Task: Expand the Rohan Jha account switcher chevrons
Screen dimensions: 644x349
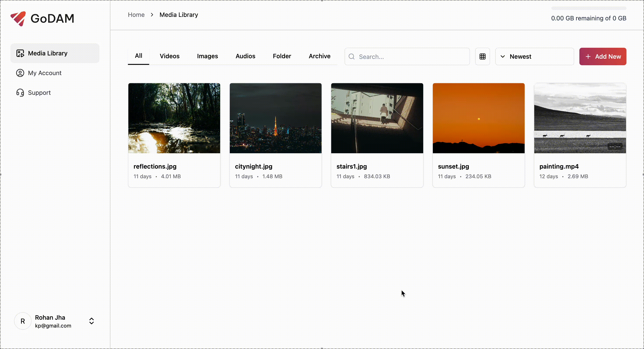Action: [x=92, y=321]
